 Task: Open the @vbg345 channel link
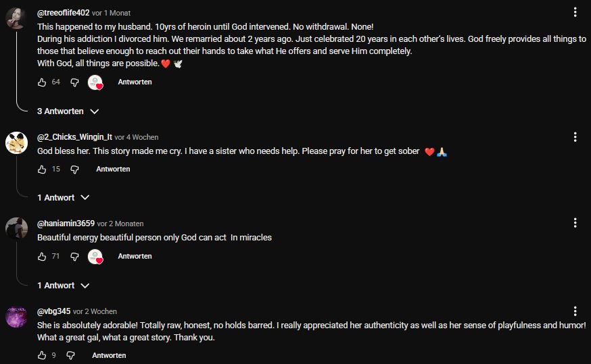pyautogui.click(x=53, y=311)
